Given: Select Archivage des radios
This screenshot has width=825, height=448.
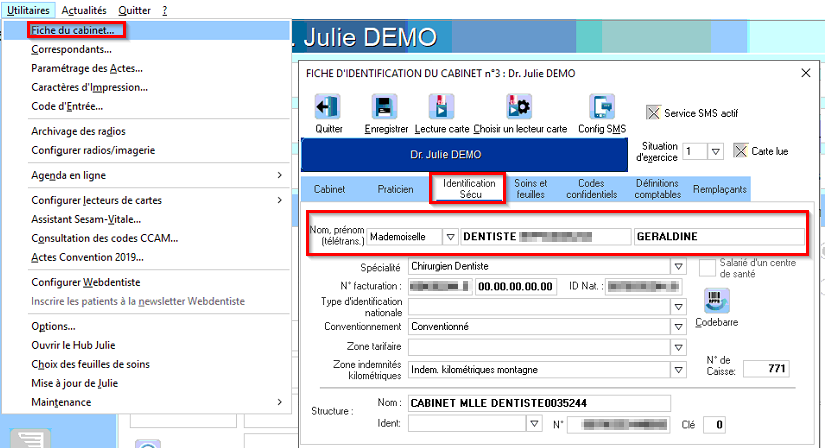Looking at the screenshot, I should (78, 131).
